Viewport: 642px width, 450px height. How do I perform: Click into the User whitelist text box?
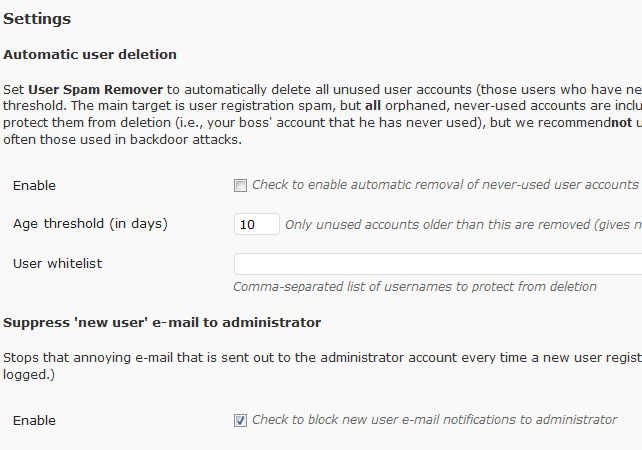coord(438,264)
